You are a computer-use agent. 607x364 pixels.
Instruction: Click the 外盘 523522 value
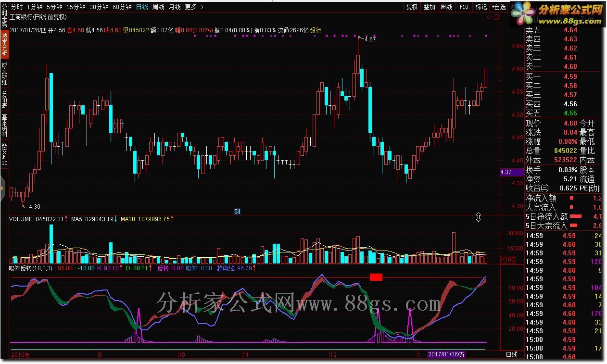pyautogui.click(x=565, y=160)
